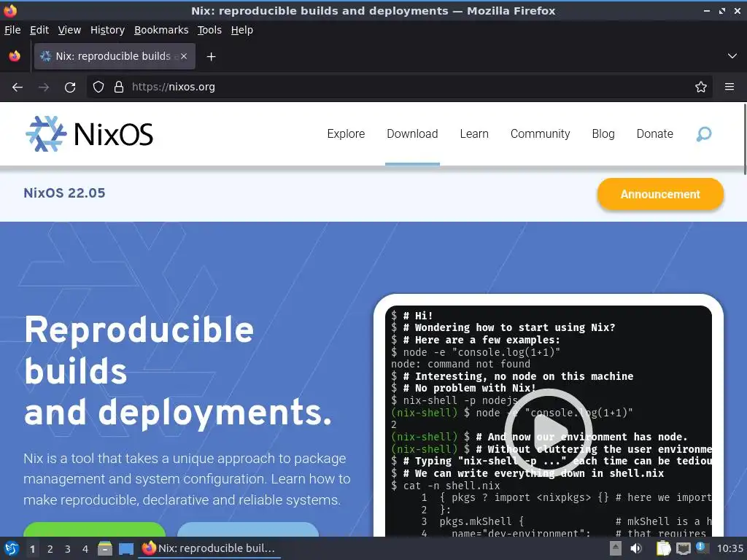
Task: Close the Nix: reproducible builds tab
Action: coord(184,56)
